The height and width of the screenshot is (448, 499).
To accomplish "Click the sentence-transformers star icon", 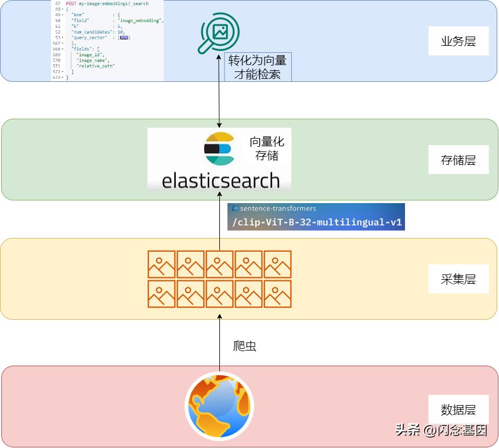I will click(235, 208).
